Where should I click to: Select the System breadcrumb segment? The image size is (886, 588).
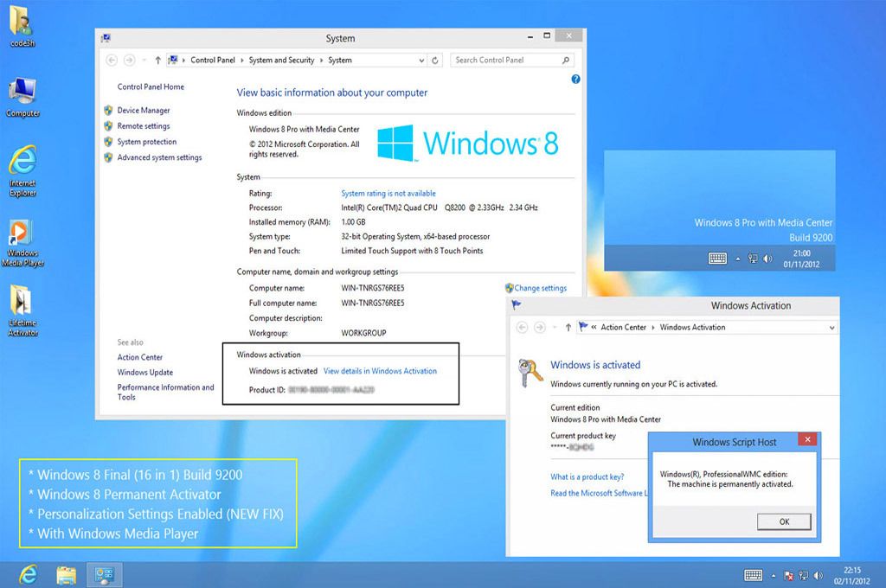coord(339,60)
